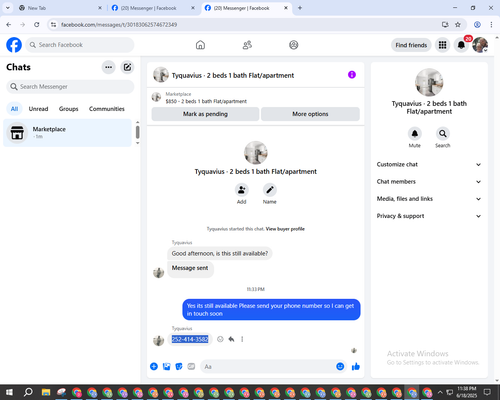
Task: Choose a GIF icon in composer
Action: [x=191, y=367]
